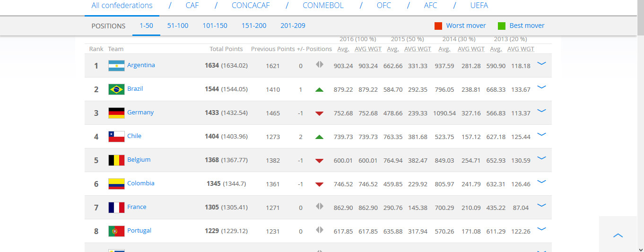Viewport: 644px width, 252px height.
Task: Click the Colombia flag icon
Action: pos(116,184)
